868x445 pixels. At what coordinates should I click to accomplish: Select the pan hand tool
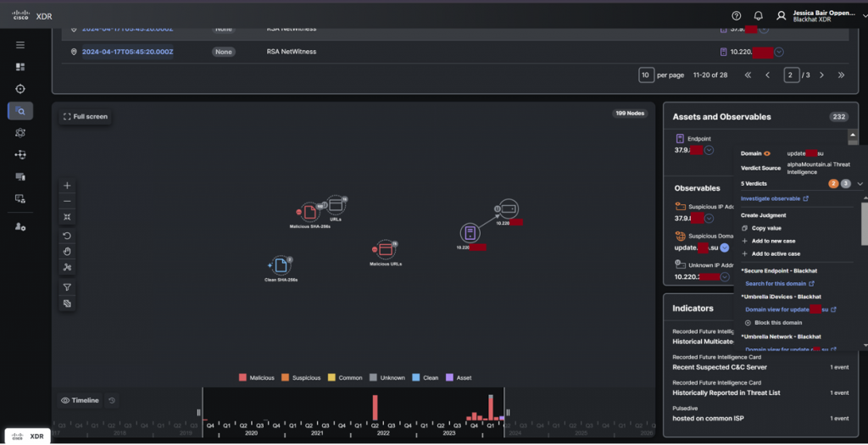pyautogui.click(x=68, y=252)
